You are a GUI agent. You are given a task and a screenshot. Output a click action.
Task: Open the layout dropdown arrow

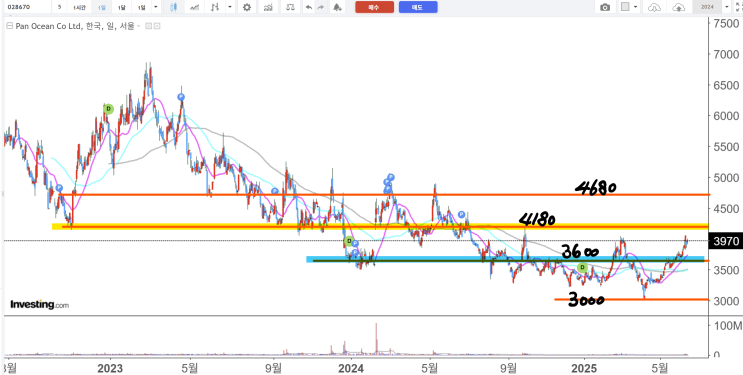pos(635,7)
